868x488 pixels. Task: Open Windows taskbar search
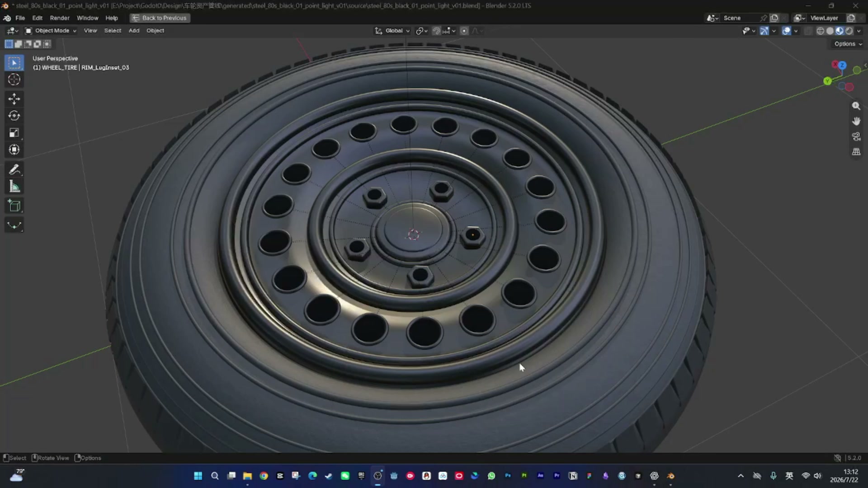pyautogui.click(x=215, y=476)
